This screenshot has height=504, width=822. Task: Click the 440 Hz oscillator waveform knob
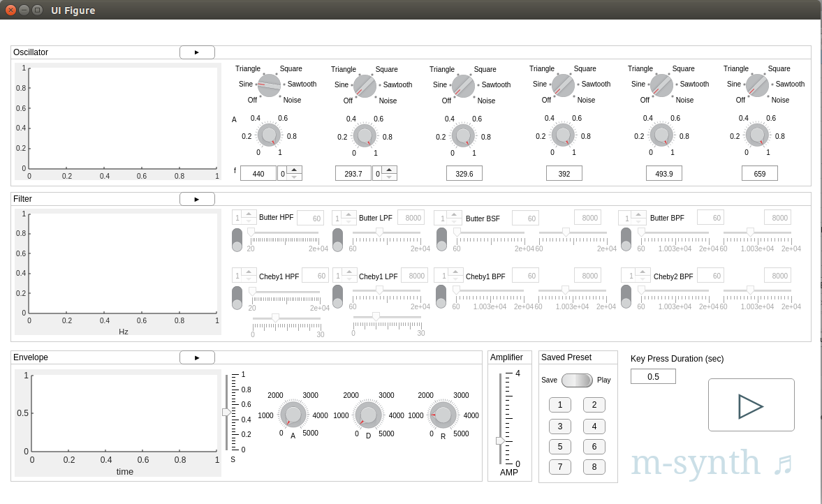point(270,85)
